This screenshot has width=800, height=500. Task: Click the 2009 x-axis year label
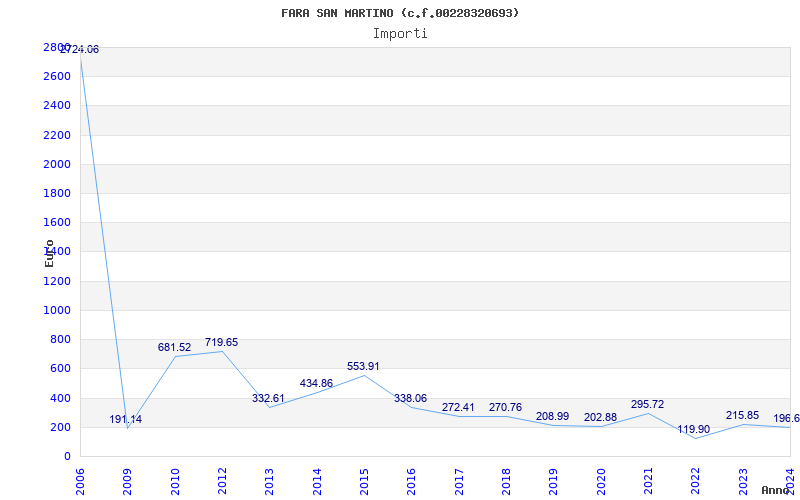[x=128, y=481]
